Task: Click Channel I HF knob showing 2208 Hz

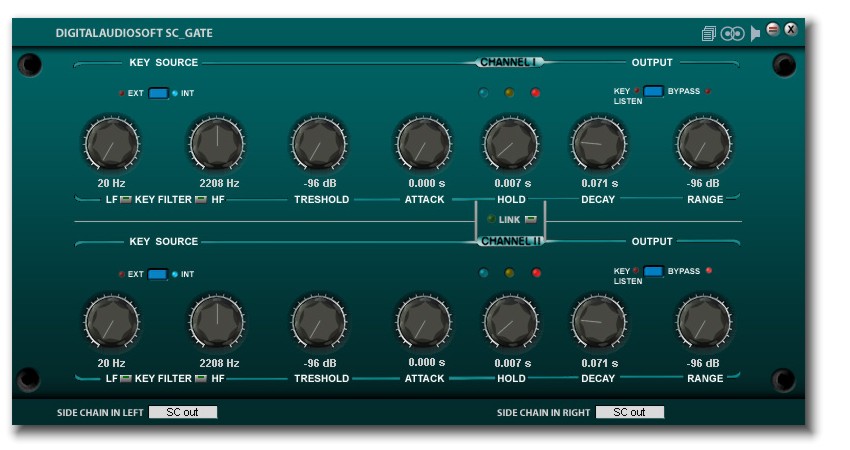Action: coord(217,143)
